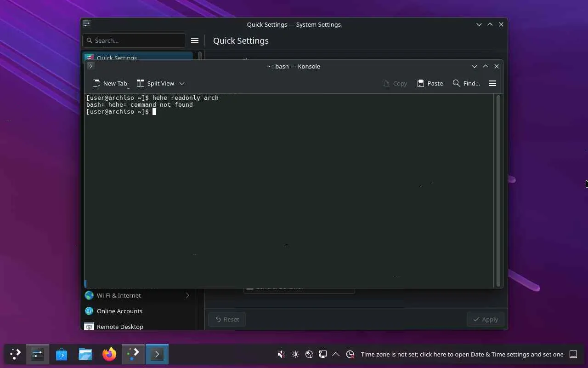Close the System Settings window

click(501, 24)
